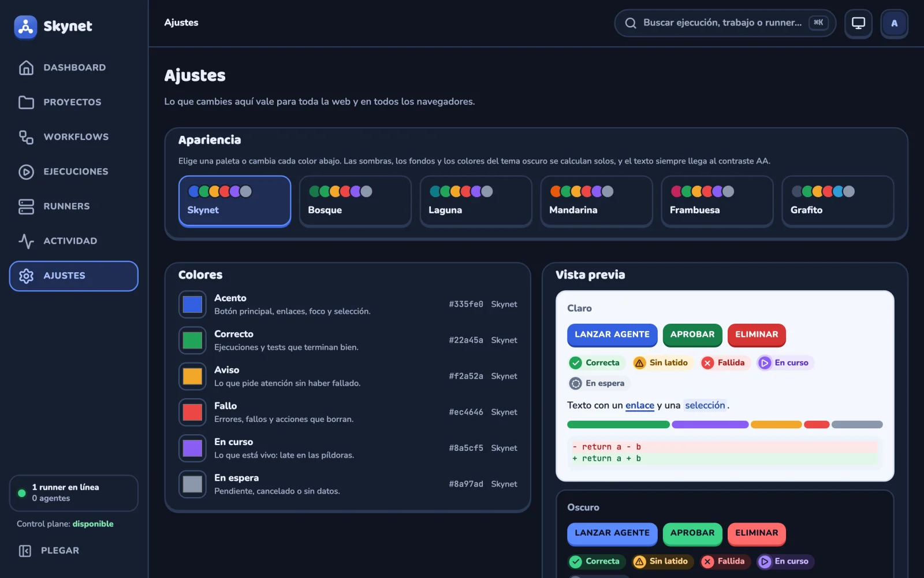Open Actividad via its pulse icon
924x578 pixels.
click(26, 241)
